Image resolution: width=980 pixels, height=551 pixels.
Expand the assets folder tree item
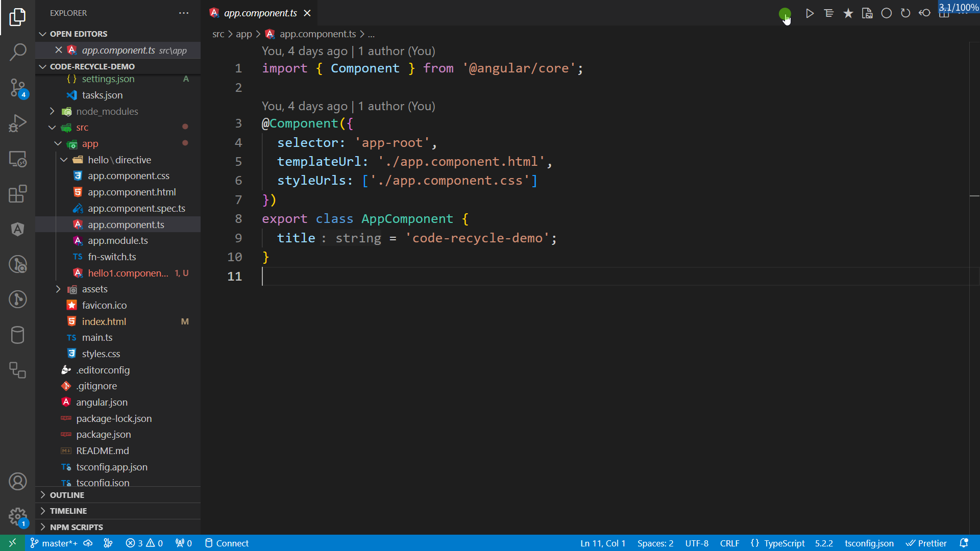(59, 289)
